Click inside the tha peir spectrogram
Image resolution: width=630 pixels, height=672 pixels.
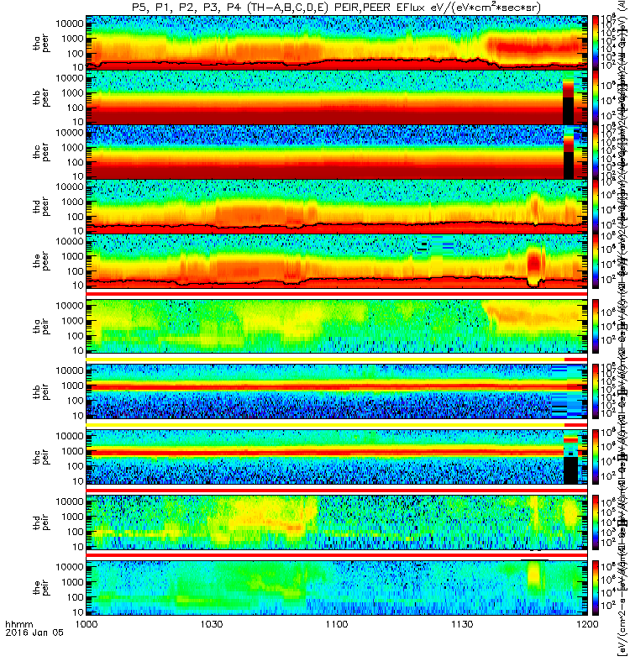pos(337,326)
